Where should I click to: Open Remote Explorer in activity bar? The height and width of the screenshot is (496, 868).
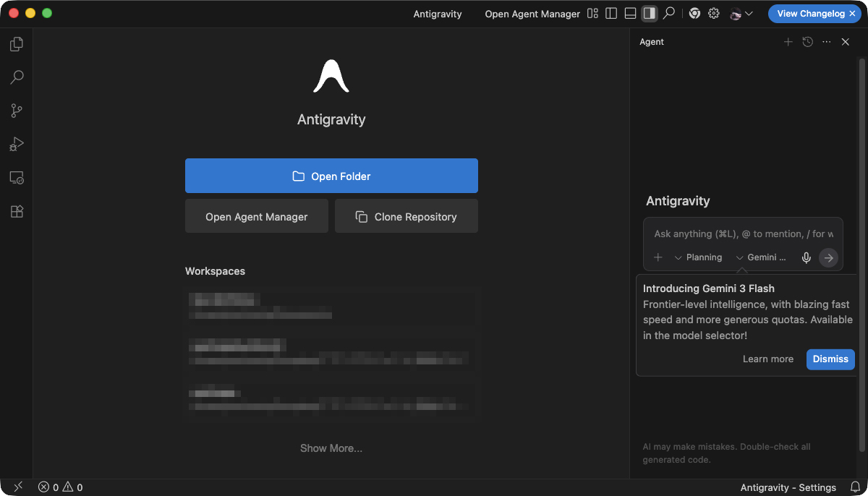(x=16, y=178)
